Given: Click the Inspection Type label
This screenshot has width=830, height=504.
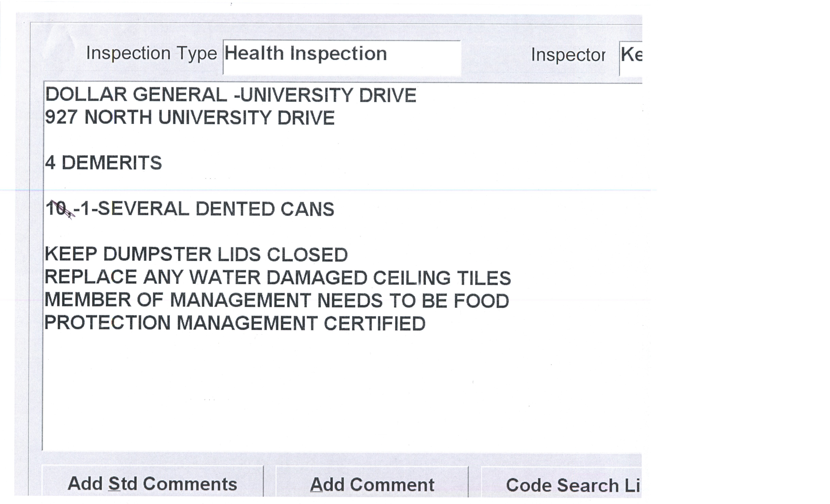Looking at the screenshot, I should click(x=151, y=53).
